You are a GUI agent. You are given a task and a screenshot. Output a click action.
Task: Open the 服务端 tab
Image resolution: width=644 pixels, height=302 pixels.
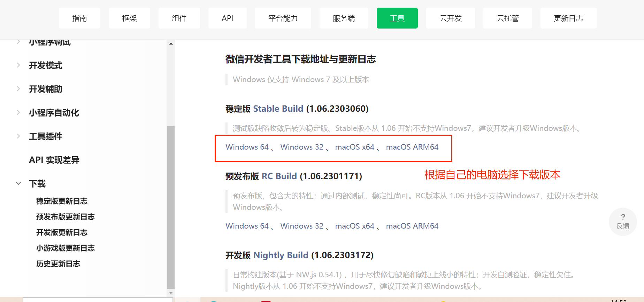pyautogui.click(x=344, y=18)
